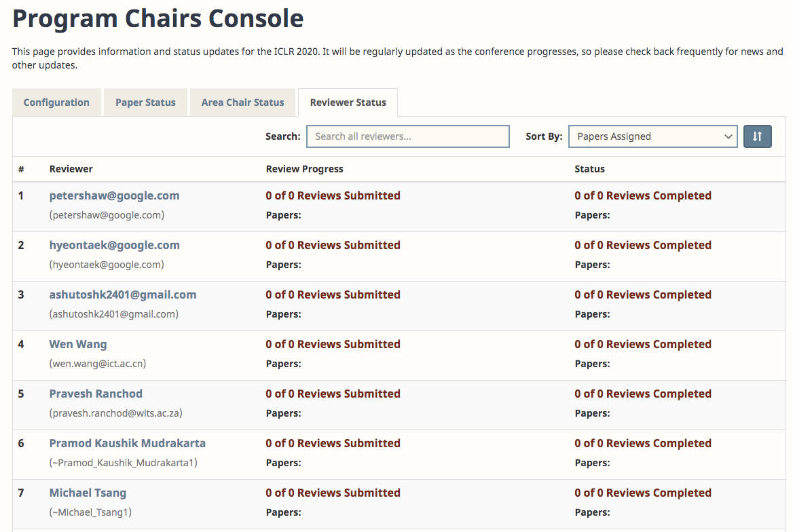Open Pravesh Ranchod's reviewer page
The width and height of the screenshot is (793, 532).
[x=96, y=394]
